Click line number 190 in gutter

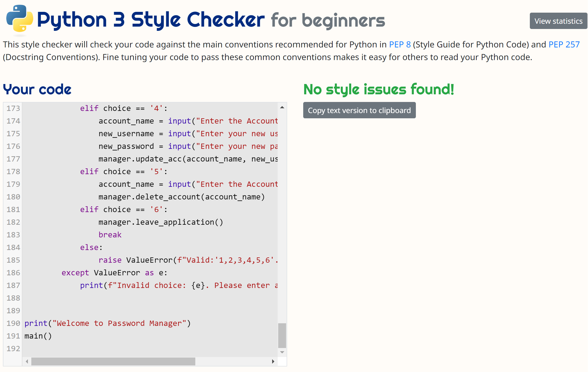13,323
